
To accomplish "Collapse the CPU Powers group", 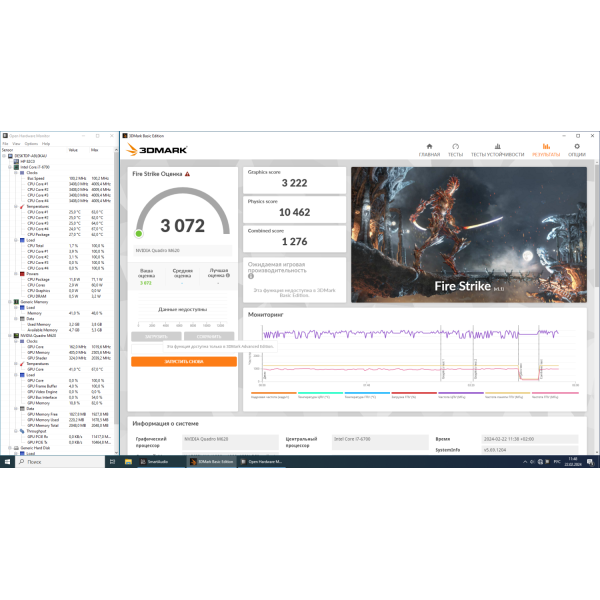I will 16,274.
